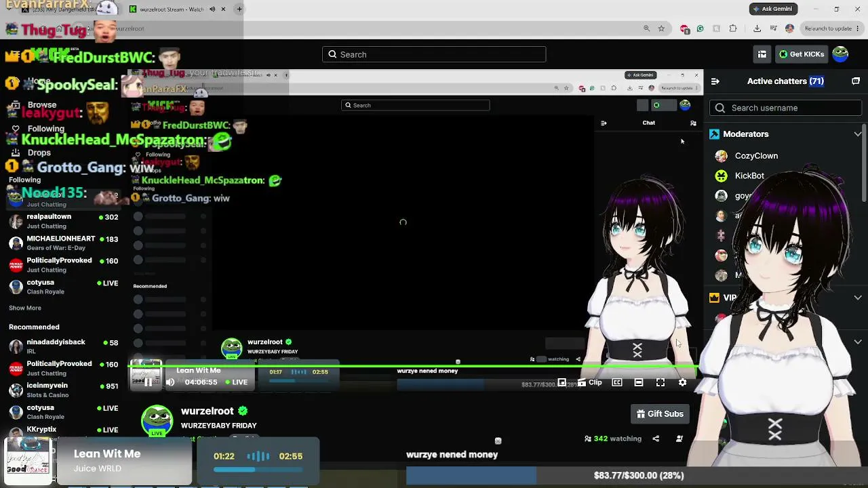Image resolution: width=868 pixels, height=488 pixels.
Task: Open the Extensions puzzle icon in Chrome
Action: tap(733, 28)
